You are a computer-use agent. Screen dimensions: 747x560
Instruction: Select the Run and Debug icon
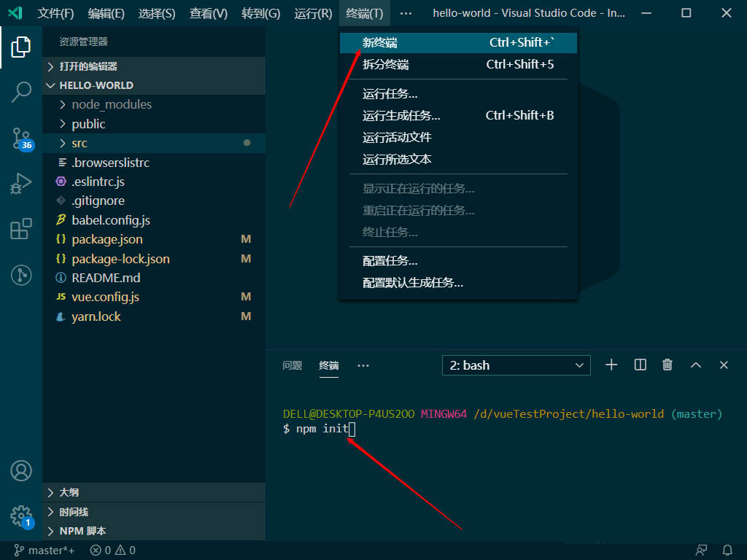pos(21,184)
